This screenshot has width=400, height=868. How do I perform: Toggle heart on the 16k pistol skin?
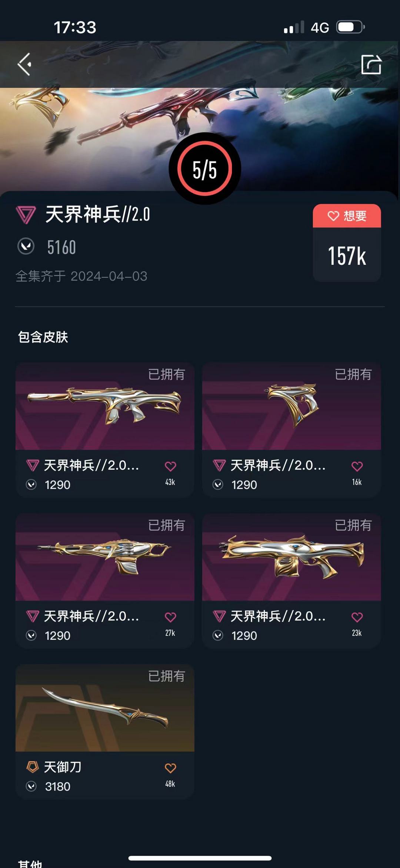click(357, 466)
